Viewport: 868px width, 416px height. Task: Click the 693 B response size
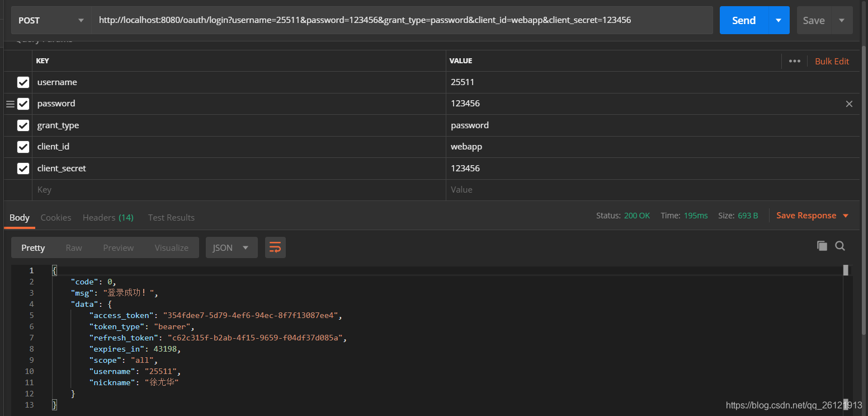click(747, 216)
